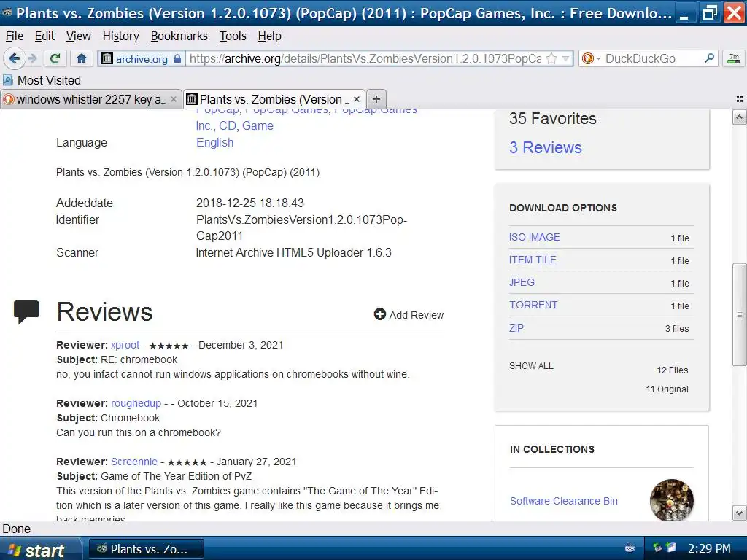Open the View menu

[79, 36]
